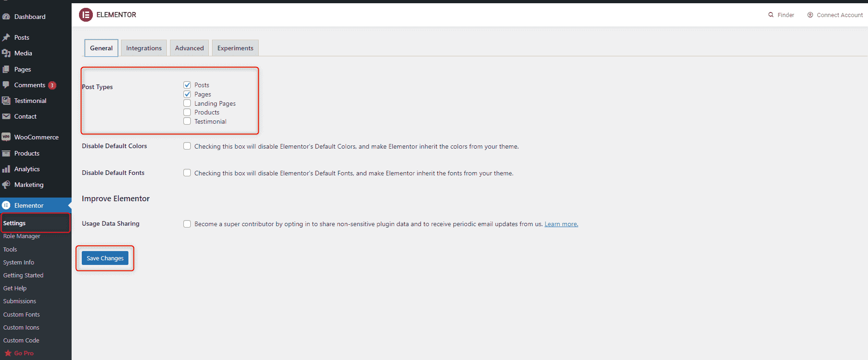Click the Media library icon
Image resolution: width=868 pixels, height=360 pixels.
coord(6,53)
